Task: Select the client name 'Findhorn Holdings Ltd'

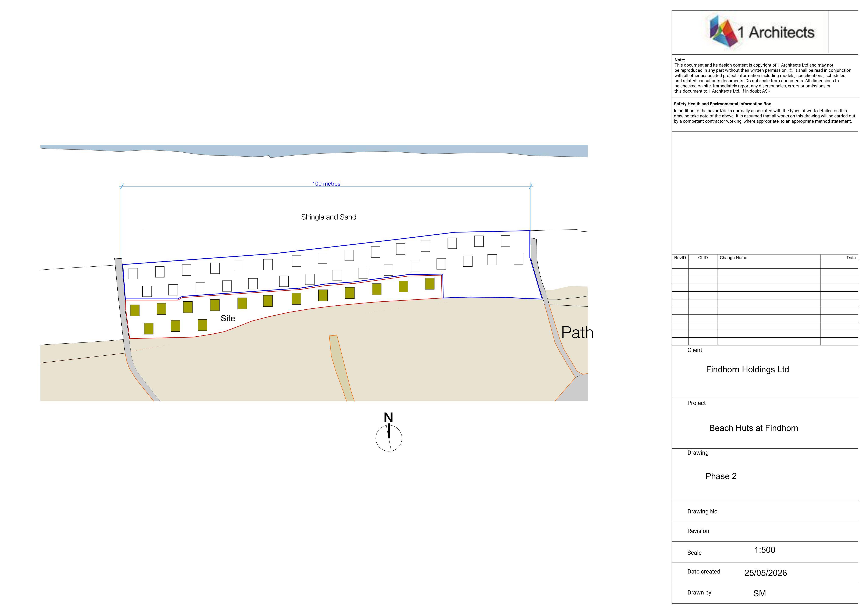Action: (747, 369)
